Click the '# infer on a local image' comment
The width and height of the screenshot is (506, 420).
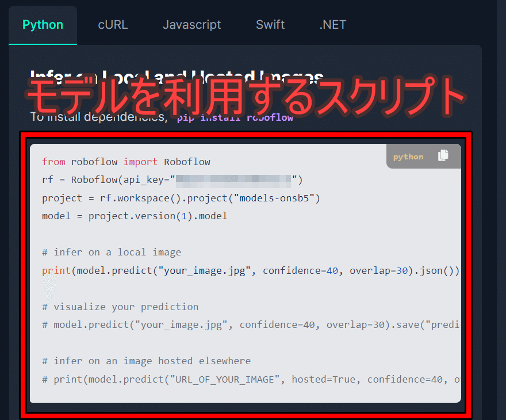[112, 252]
